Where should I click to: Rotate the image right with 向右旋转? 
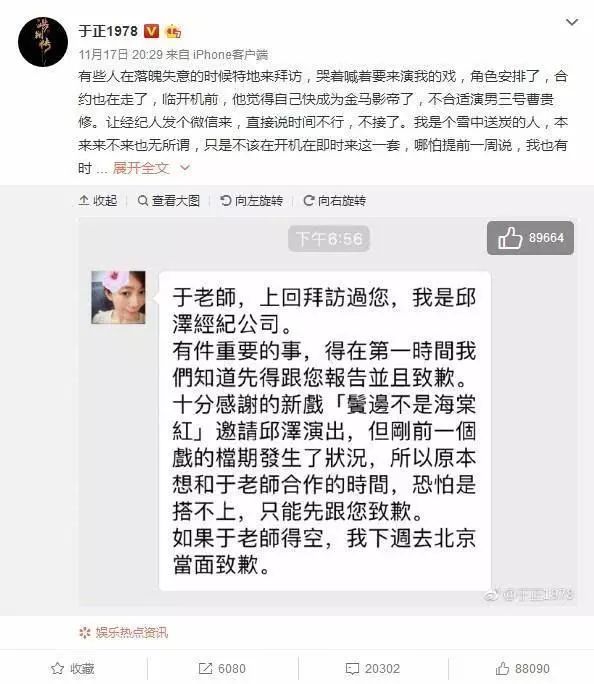(x=335, y=201)
